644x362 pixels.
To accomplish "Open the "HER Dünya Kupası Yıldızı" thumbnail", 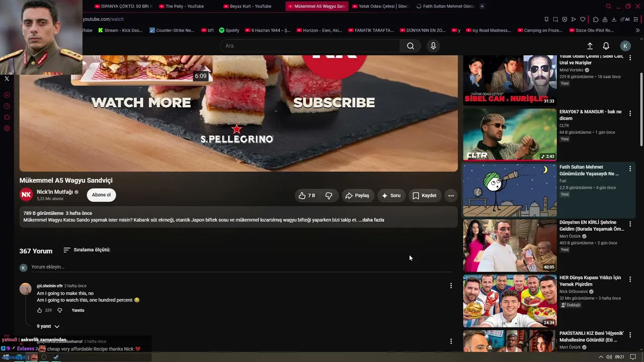I will coord(510,300).
